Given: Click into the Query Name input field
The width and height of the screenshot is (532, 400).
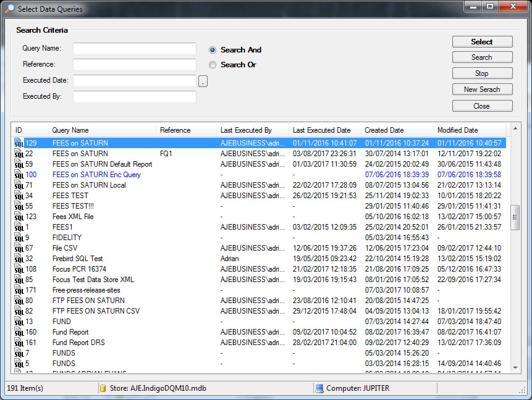Looking at the screenshot, I should [x=134, y=49].
